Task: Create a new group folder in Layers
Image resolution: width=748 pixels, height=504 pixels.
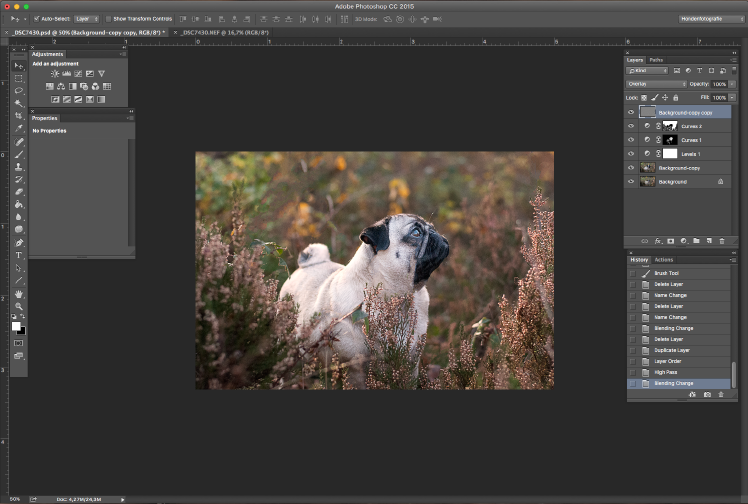Action: (696, 241)
